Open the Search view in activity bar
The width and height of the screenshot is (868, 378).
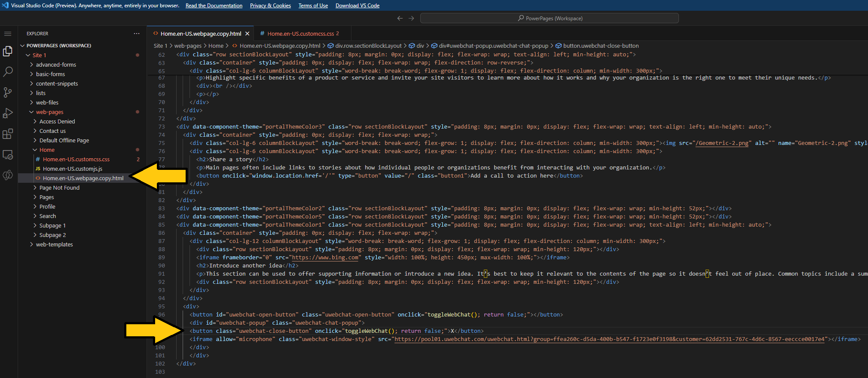(8, 71)
